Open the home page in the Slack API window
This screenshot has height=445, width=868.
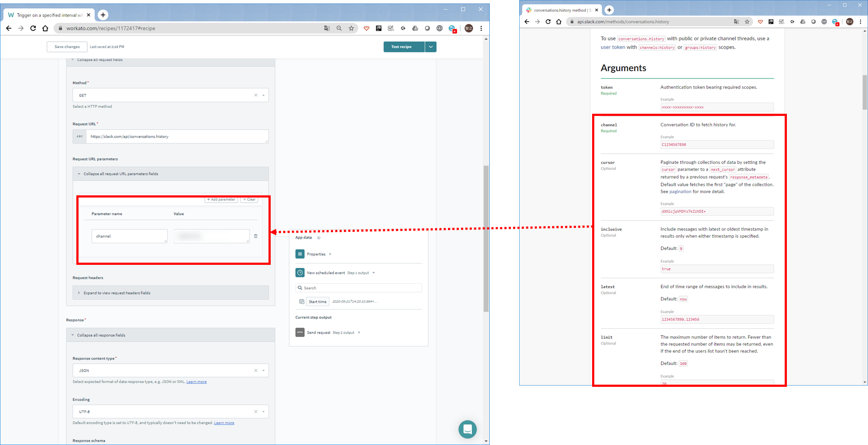pos(559,22)
